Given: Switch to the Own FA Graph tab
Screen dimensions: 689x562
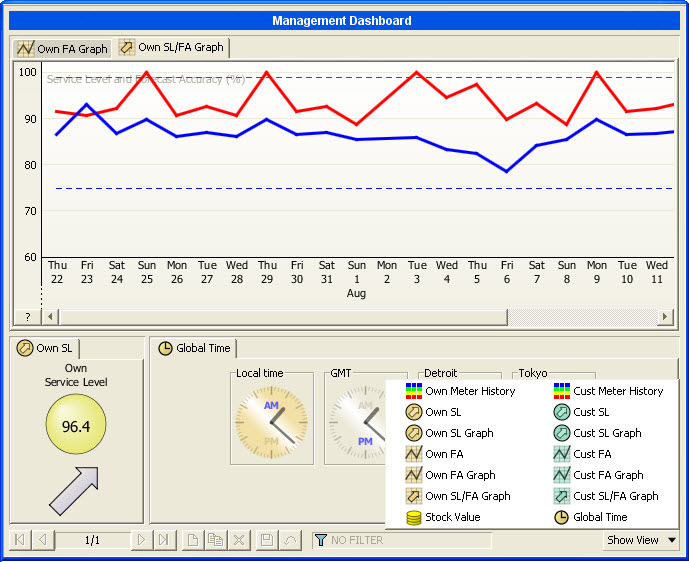Looking at the screenshot, I should pyautogui.click(x=62, y=48).
